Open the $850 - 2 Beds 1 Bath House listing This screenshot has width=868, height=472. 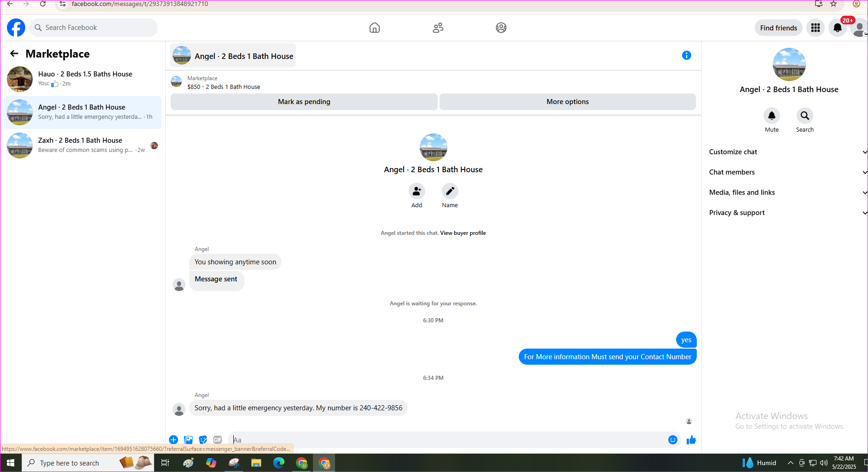tap(224, 87)
